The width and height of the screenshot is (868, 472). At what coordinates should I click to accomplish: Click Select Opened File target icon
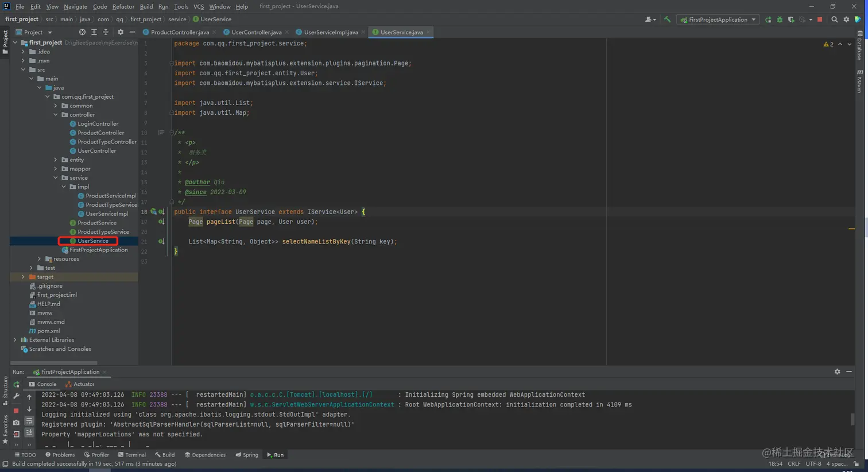(82, 32)
